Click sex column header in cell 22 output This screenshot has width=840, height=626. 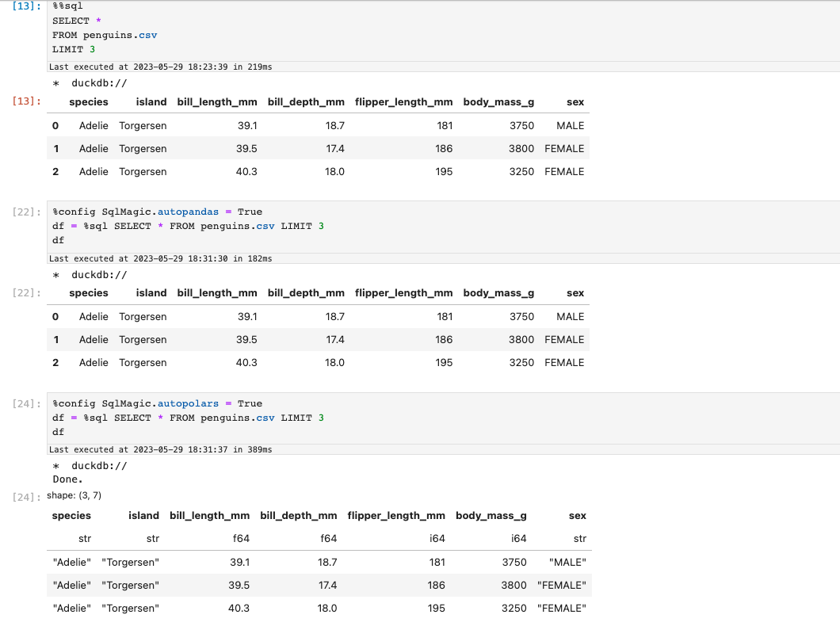click(x=575, y=292)
